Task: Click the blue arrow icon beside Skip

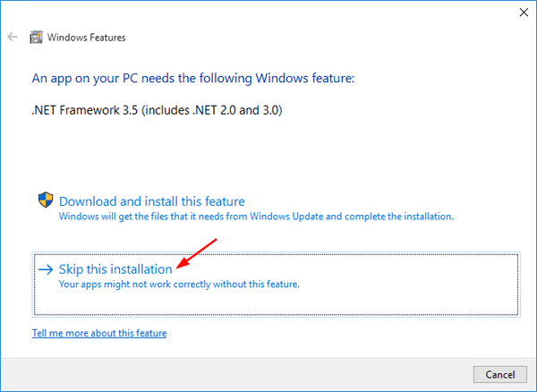Action: click(45, 268)
